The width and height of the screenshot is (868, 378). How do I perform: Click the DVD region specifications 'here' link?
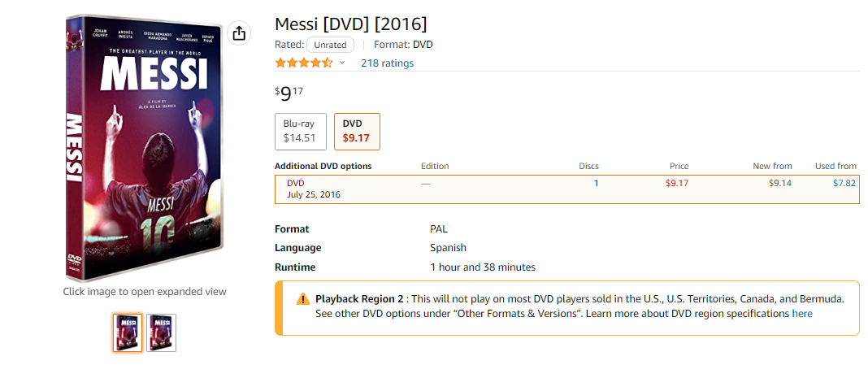click(802, 313)
